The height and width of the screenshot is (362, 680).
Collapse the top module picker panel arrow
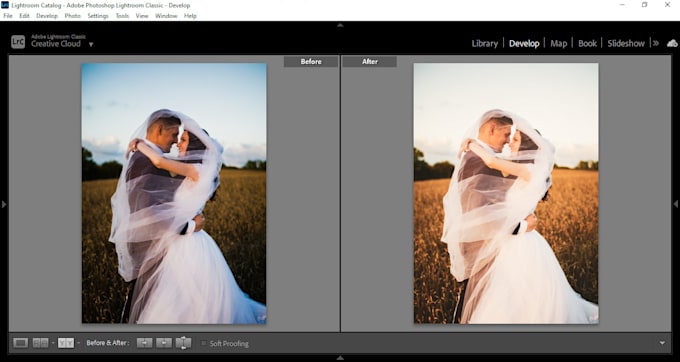point(340,25)
